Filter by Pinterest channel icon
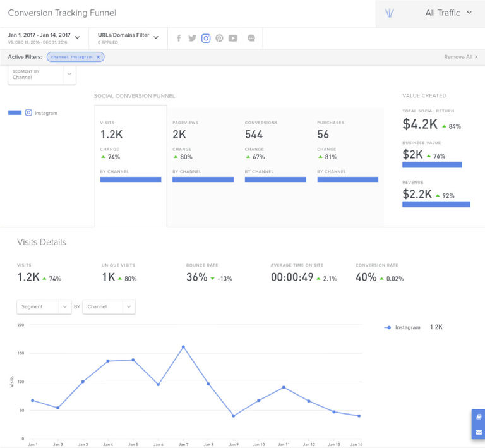This screenshot has width=485, height=448. pyautogui.click(x=219, y=38)
